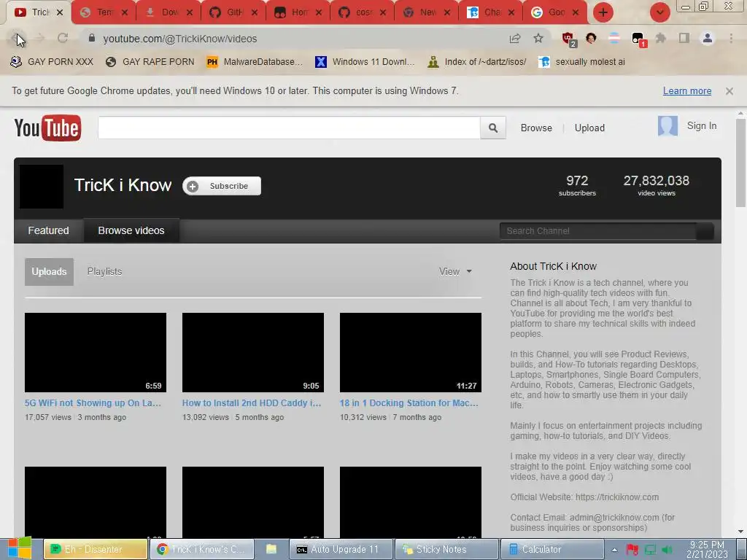
Task: Click the extension icon with red 1 badge
Action: 638,39
